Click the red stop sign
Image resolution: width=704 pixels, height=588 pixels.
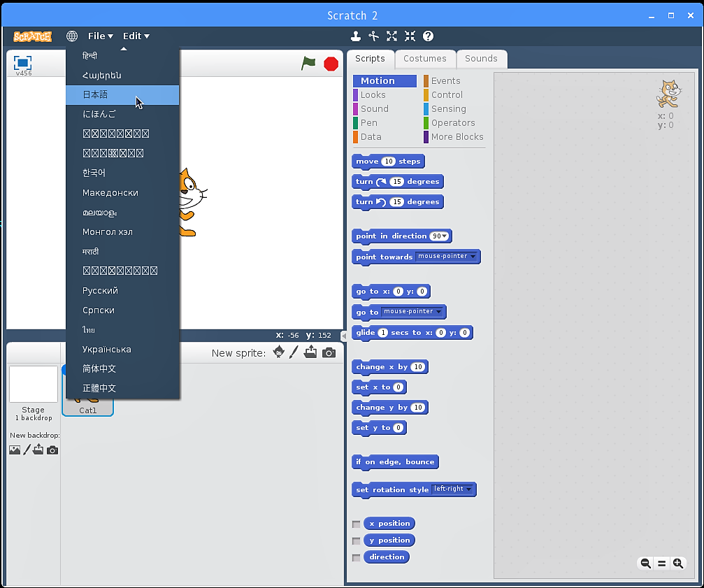tap(331, 64)
